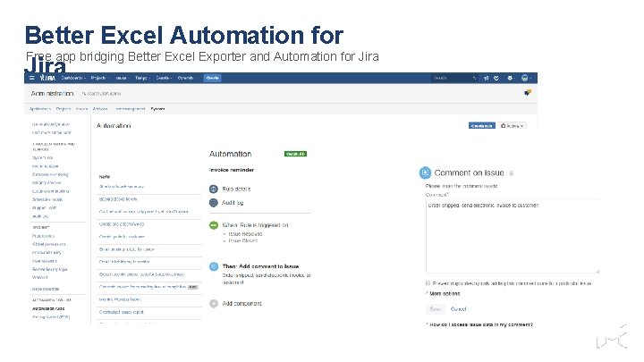644x362 pixels.
Task: Click into the Comment text area
Action: [513, 236]
